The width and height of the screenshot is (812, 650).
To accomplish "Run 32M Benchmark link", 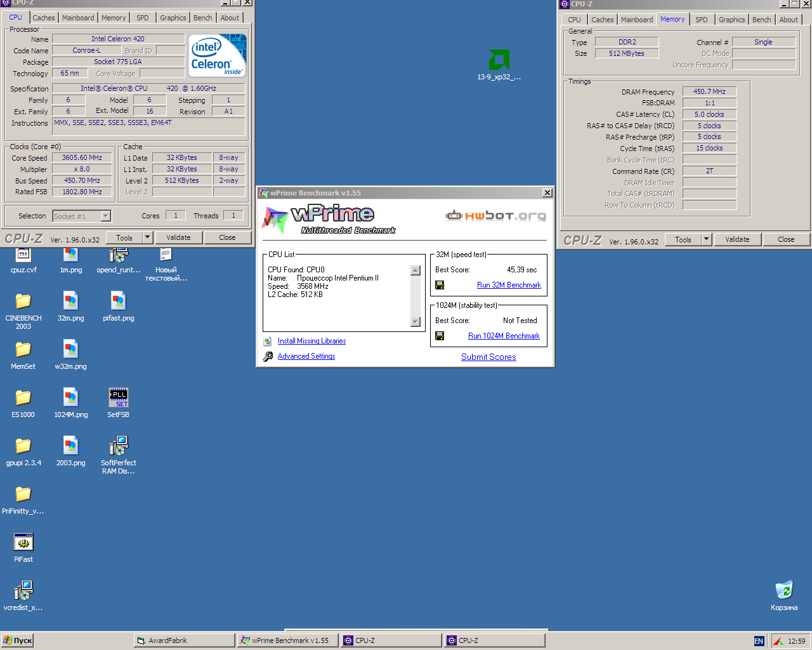I will [x=509, y=285].
